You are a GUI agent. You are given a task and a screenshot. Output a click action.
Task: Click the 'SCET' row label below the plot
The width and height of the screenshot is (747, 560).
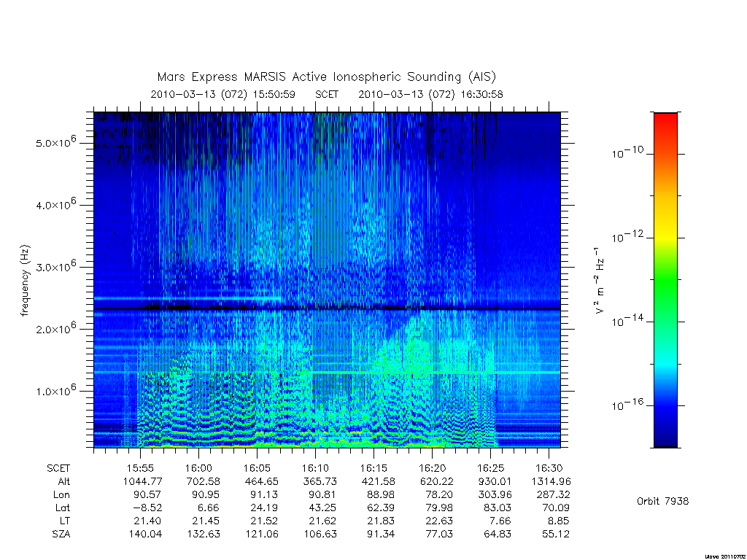(58, 469)
